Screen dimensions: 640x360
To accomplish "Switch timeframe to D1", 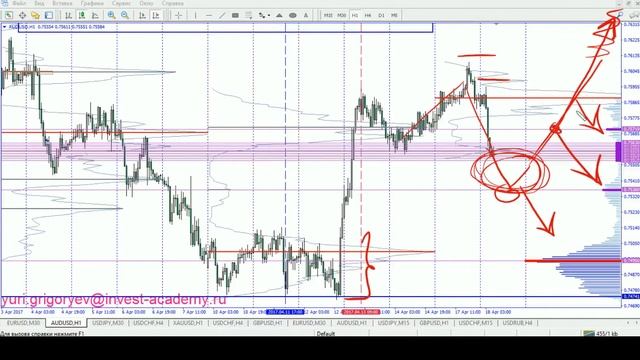I will pyautogui.click(x=381, y=16).
